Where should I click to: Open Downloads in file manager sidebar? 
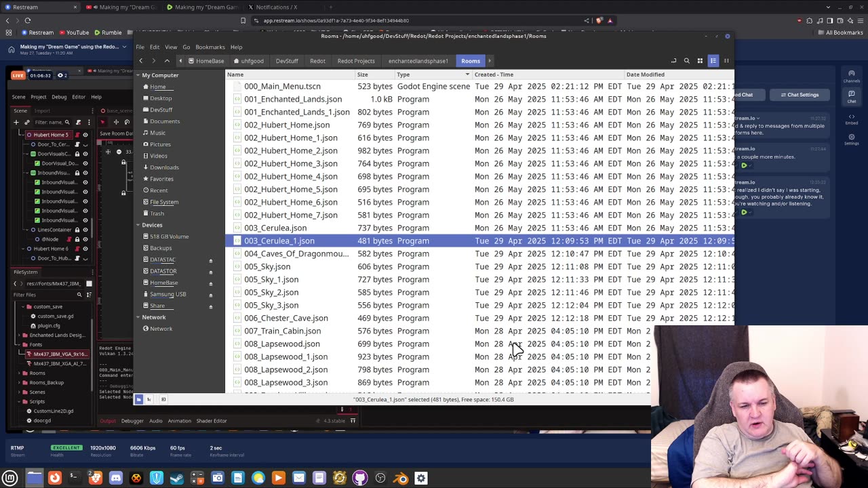[x=164, y=167]
